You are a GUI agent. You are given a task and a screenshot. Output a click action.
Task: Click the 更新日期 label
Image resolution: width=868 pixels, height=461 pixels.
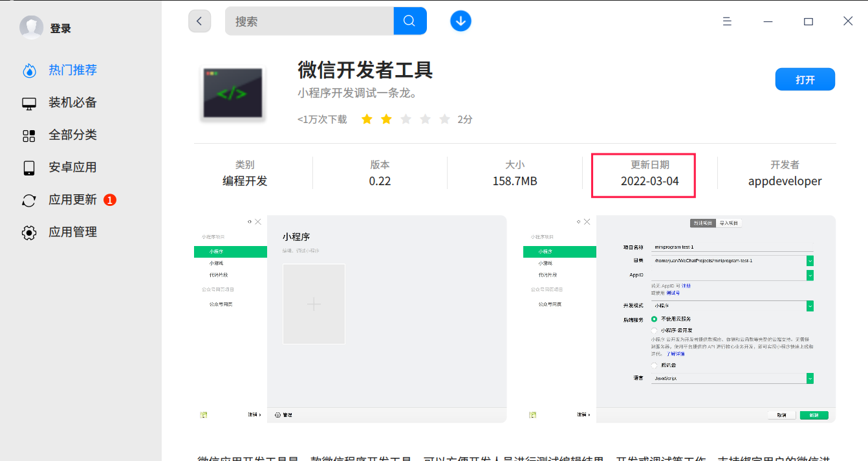tap(650, 165)
